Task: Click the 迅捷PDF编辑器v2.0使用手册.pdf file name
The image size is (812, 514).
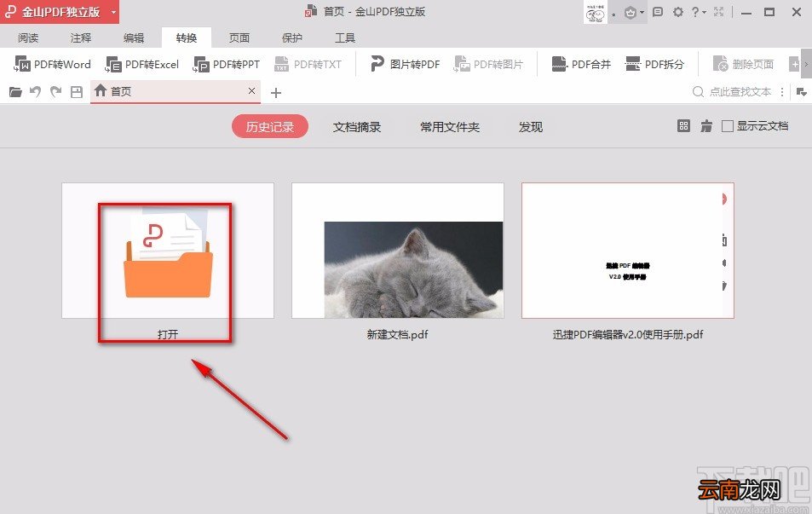Action: 628,335
